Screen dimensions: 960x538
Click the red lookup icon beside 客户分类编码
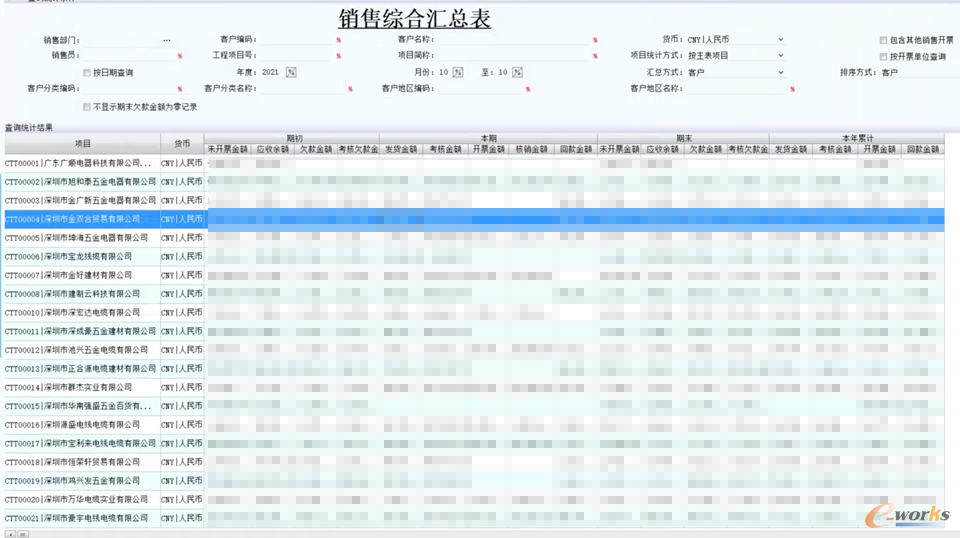[x=180, y=89]
